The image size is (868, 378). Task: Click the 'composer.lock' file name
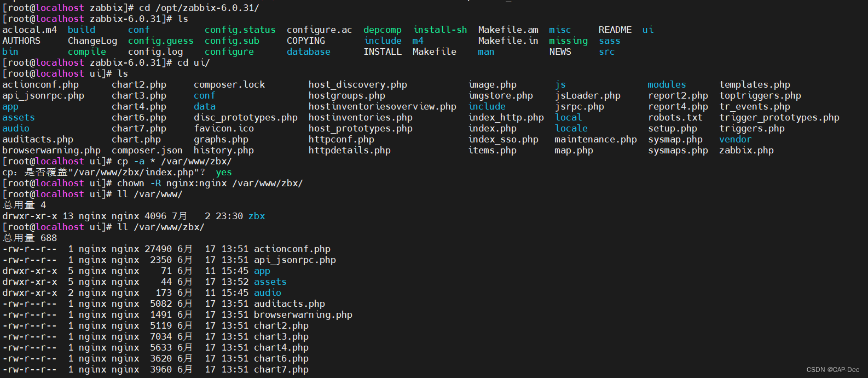click(229, 84)
